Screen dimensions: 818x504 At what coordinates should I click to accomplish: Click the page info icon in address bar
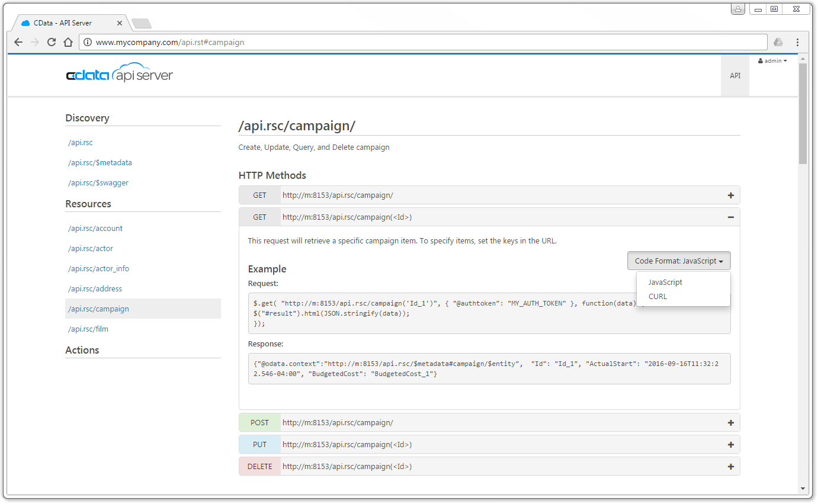tap(87, 42)
